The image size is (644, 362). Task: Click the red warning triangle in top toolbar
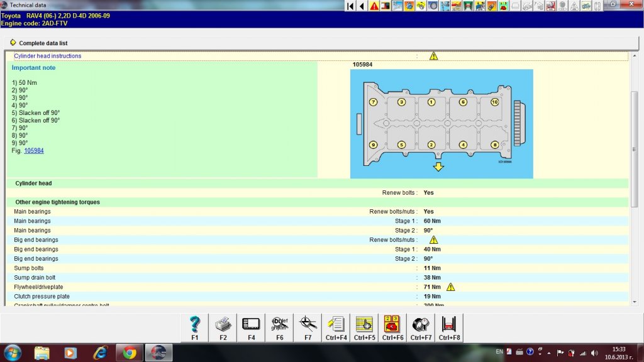point(374,6)
